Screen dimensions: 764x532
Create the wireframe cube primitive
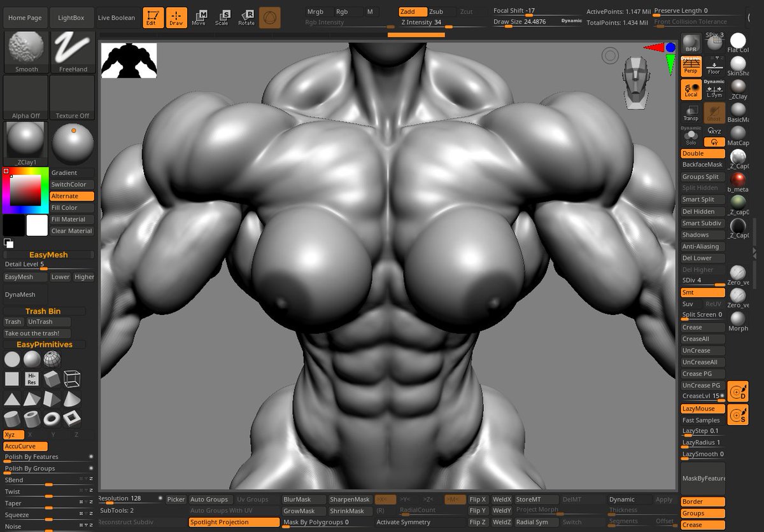72,379
